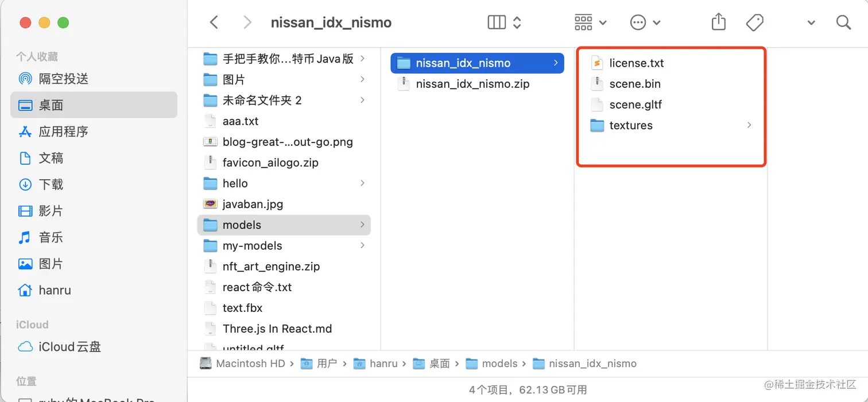Select the nissan_idx_nismo folder in the second column
Screen dimensions: 868x402
[x=477, y=63]
